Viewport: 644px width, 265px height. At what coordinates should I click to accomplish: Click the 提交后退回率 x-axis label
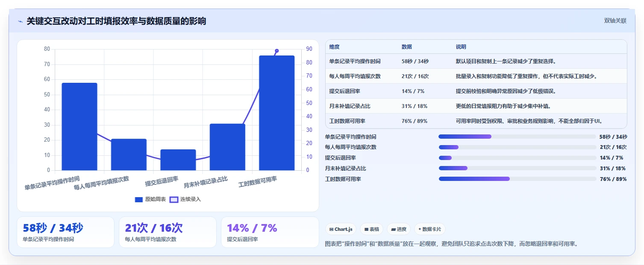[x=162, y=181]
